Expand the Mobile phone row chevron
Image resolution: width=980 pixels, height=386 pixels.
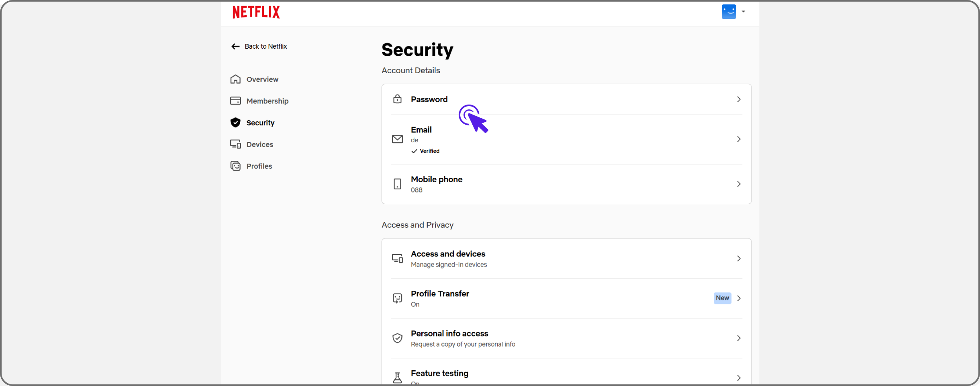(x=739, y=184)
